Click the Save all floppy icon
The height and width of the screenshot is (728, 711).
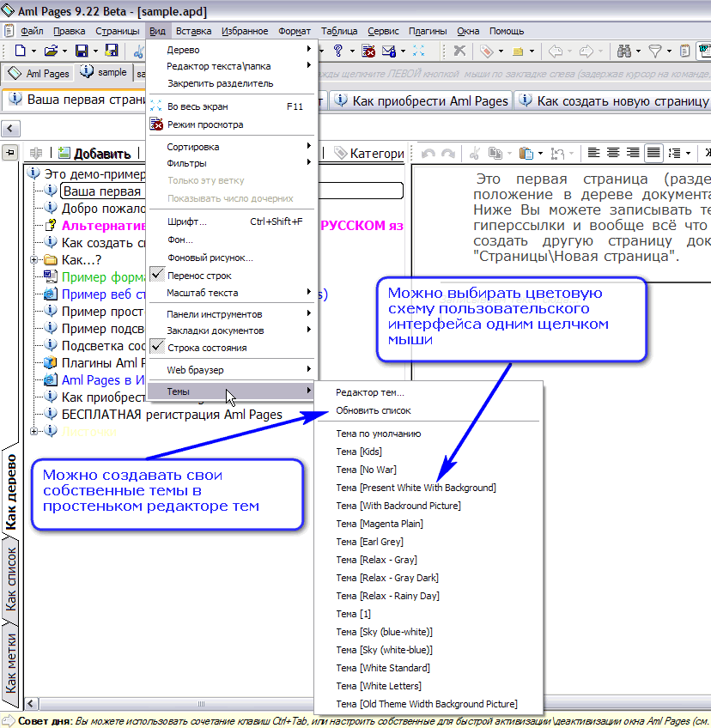[x=112, y=50]
